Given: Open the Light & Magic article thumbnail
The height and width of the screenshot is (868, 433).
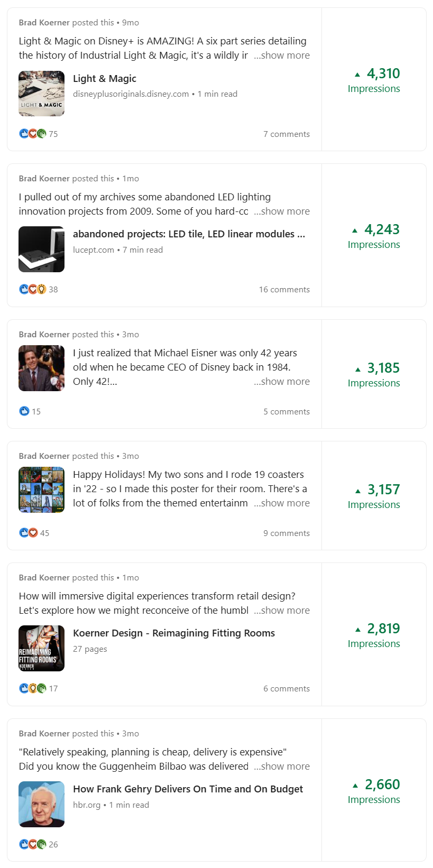Looking at the screenshot, I should pyautogui.click(x=42, y=94).
